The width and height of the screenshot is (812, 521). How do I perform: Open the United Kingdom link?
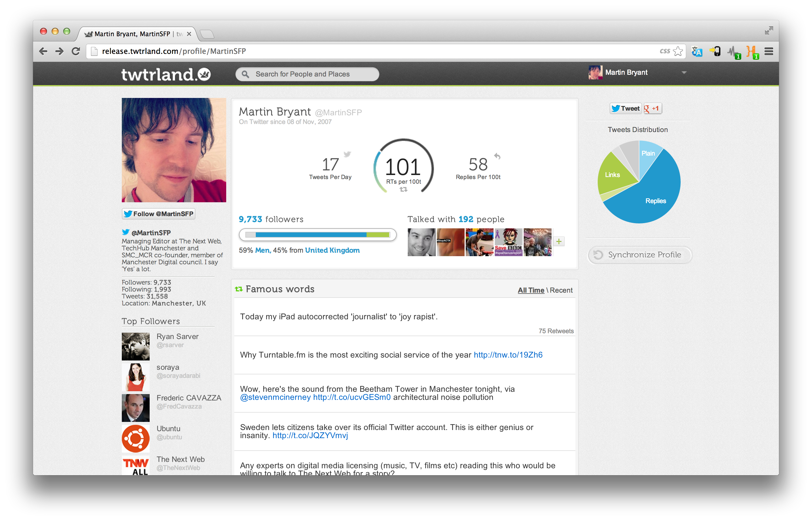click(x=332, y=250)
